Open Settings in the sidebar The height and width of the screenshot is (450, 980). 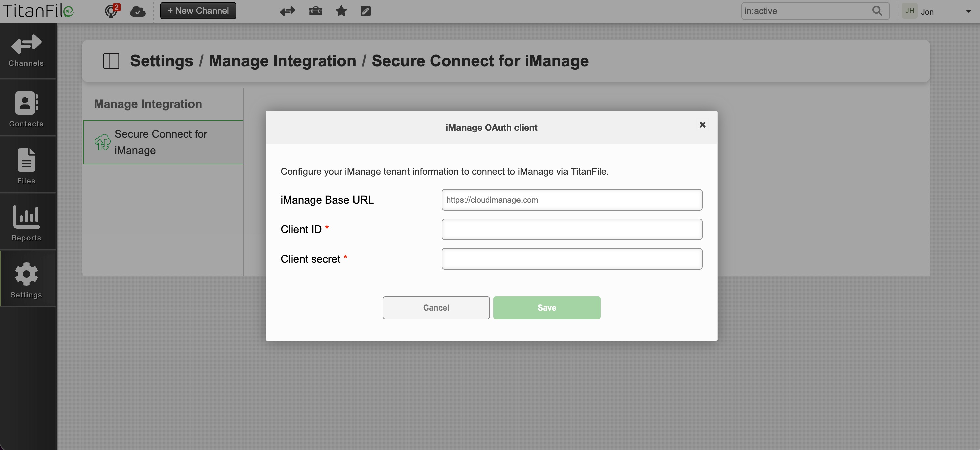point(26,280)
